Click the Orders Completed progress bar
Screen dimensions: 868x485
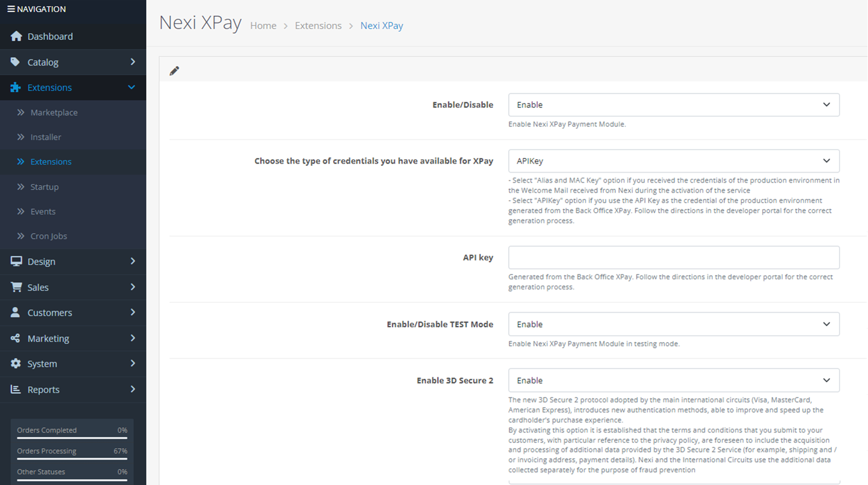(72, 437)
